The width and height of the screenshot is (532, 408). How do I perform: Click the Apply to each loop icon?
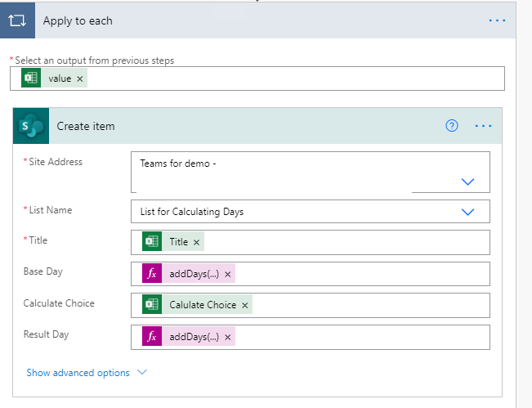coord(17,20)
